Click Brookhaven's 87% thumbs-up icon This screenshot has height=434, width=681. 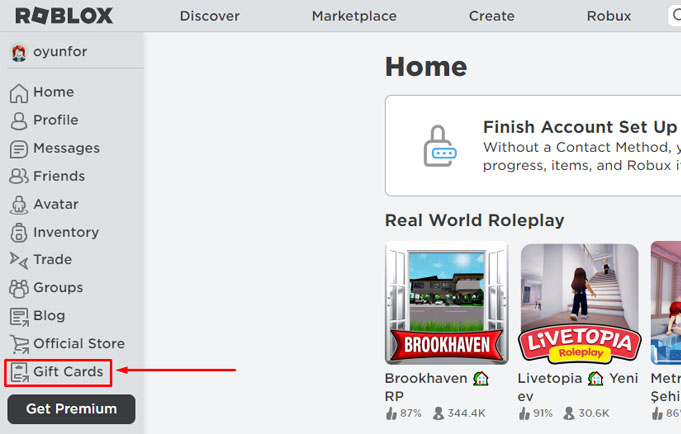pyautogui.click(x=391, y=413)
